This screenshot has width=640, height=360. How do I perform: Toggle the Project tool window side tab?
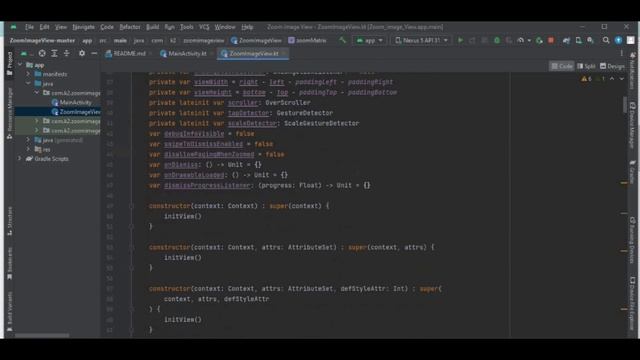(x=9, y=64)
